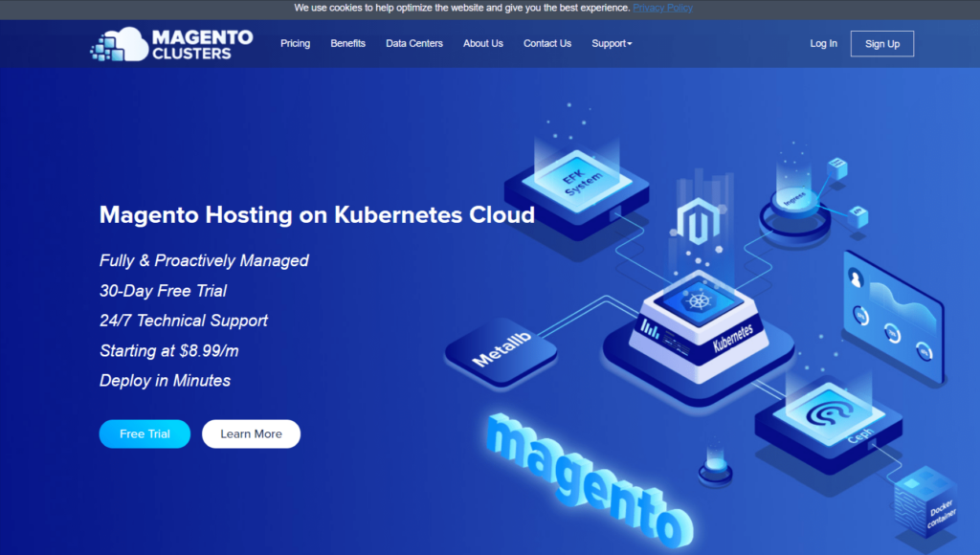The height and width of the screenshot is (555, 980).
Task: Open the Data Centers page
Action: (413, 43)
